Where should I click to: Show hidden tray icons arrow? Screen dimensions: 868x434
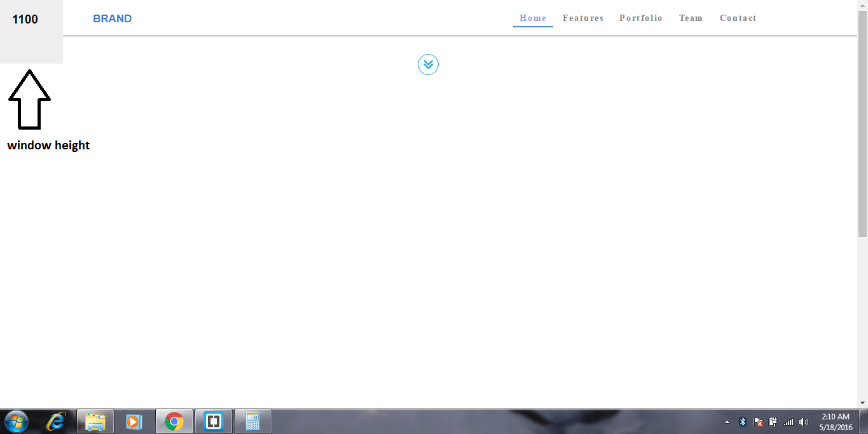pyautogui.click(x=727, y=422)
